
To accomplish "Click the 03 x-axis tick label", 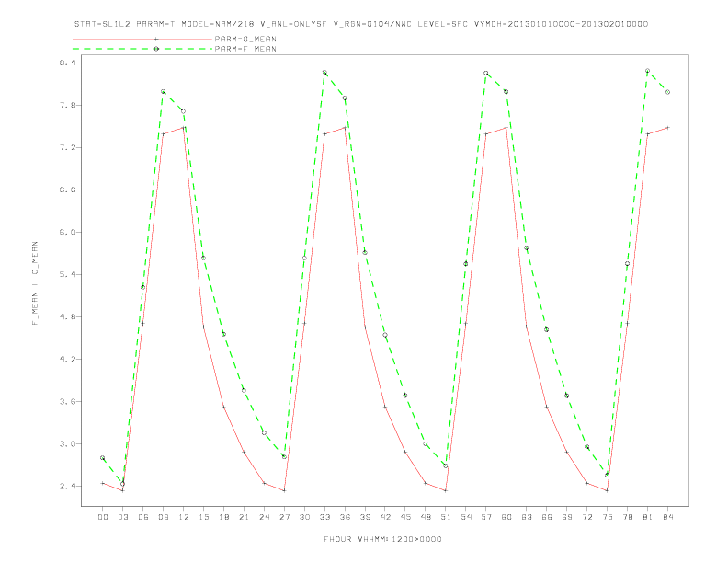I will point(122,517).
